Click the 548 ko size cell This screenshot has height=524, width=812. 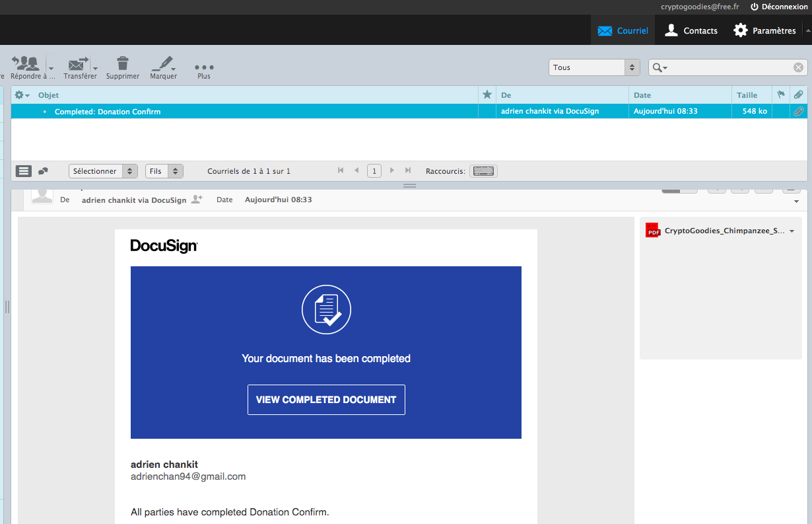[755, 111]
